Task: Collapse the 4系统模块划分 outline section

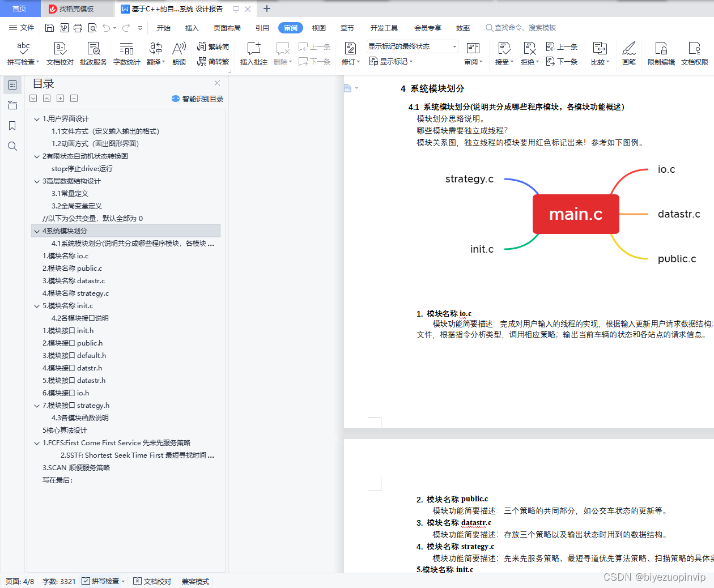Action: [x=36, y=231]
